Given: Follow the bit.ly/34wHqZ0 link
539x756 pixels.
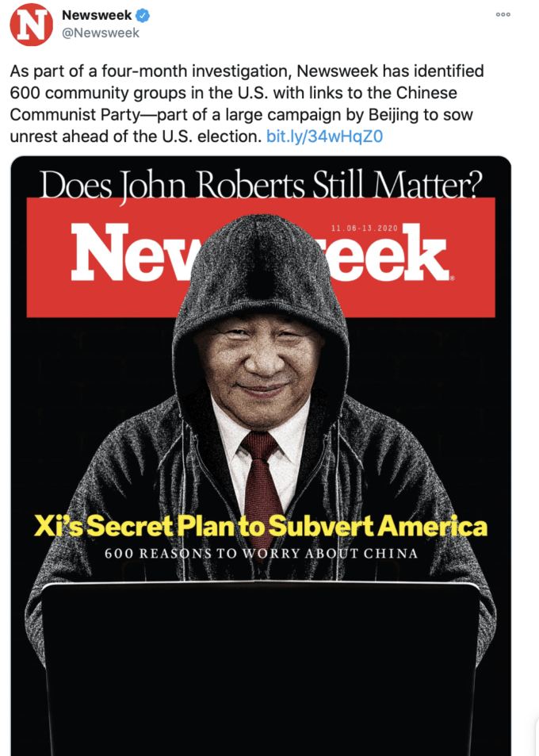Looking at the screenshot, I should coord(325,136).
